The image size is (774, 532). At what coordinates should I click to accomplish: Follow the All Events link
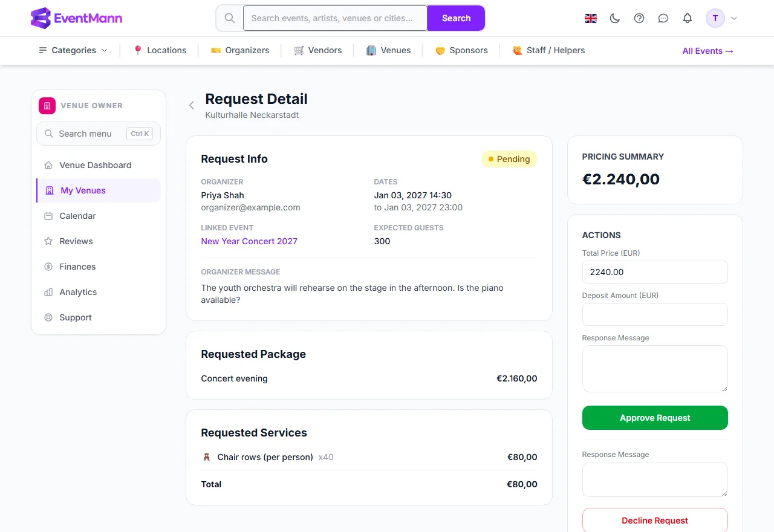[707, 51]
